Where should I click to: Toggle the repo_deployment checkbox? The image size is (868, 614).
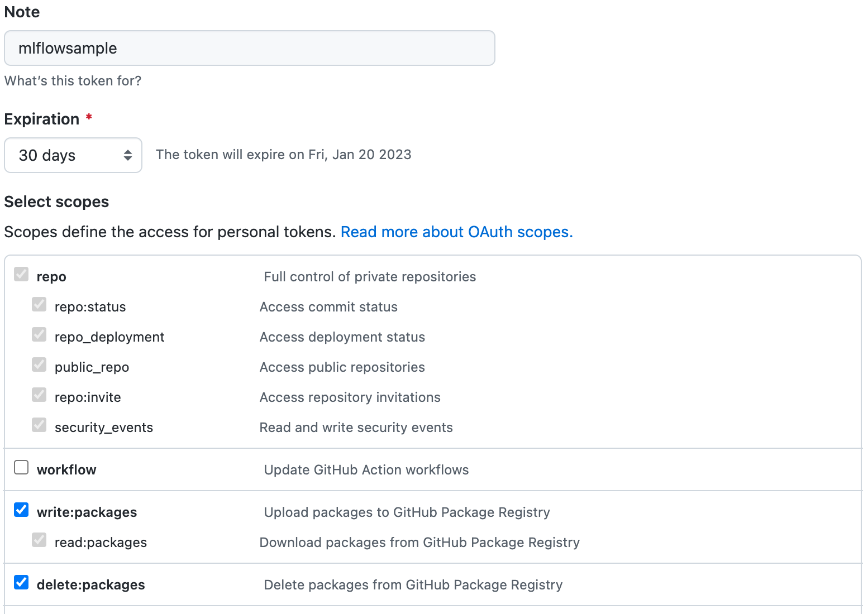pos(39,334)
